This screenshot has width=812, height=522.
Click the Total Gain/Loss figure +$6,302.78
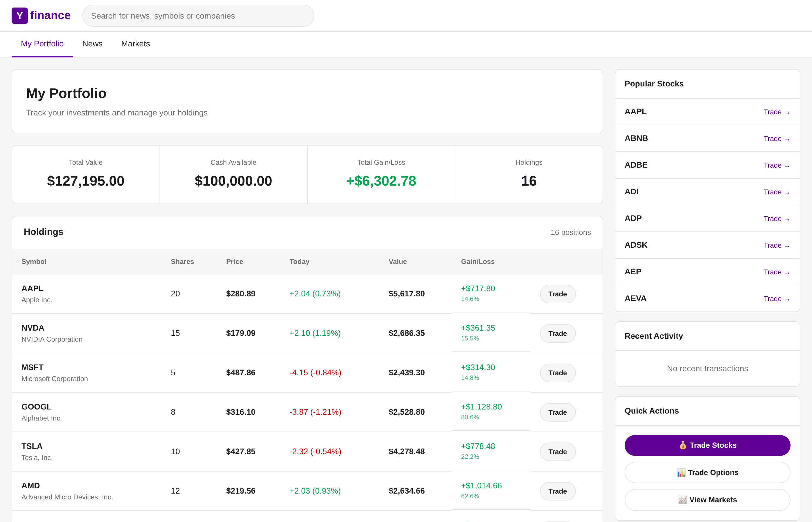click(381, 181)
